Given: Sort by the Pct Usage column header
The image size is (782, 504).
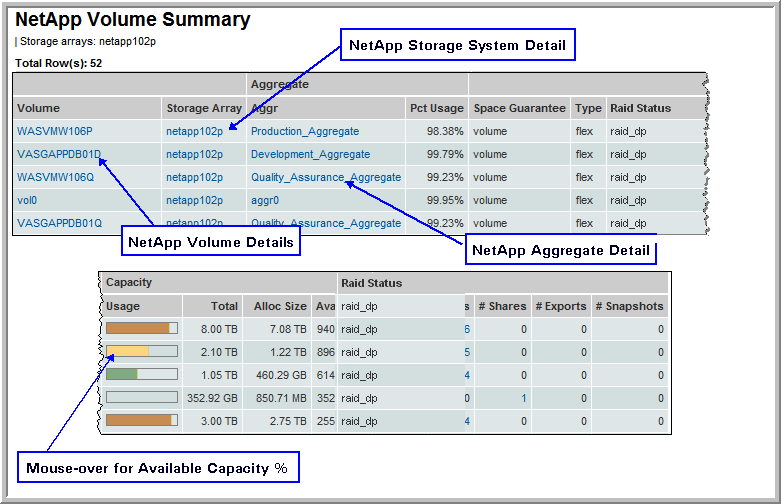Looking at the screenshot, I should [436, 108].
